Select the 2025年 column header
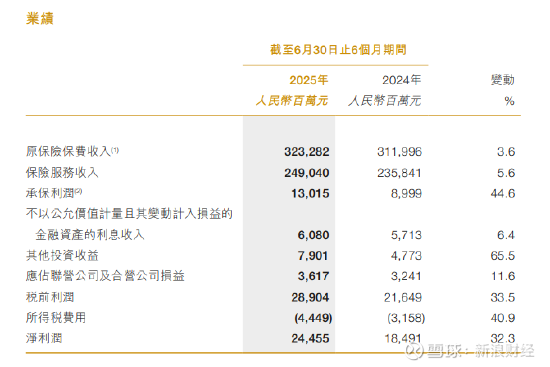The image size is (550, 367). pyautogui.click(x=309, y=80)
